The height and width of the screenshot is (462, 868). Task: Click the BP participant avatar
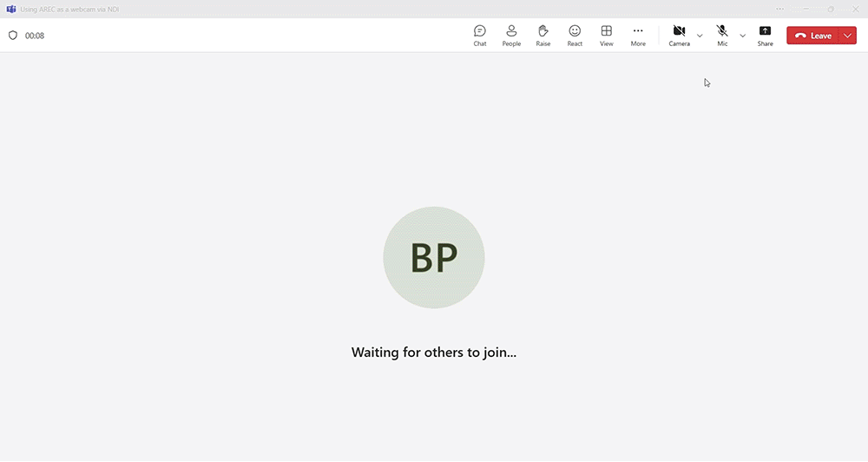pos(434,257)
